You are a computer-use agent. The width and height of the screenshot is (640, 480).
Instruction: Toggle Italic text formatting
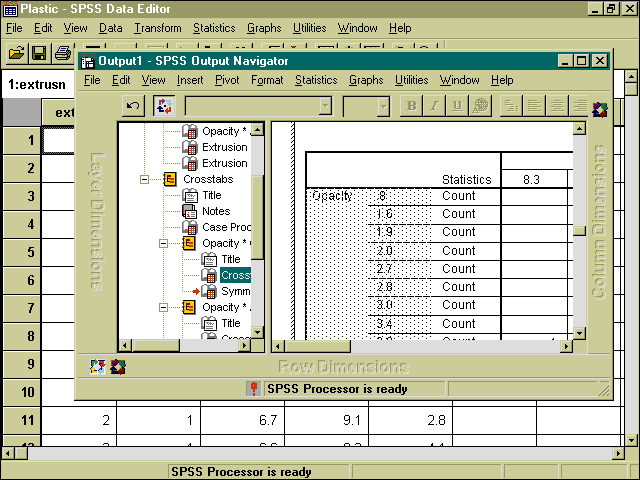(x=433, y=106)
